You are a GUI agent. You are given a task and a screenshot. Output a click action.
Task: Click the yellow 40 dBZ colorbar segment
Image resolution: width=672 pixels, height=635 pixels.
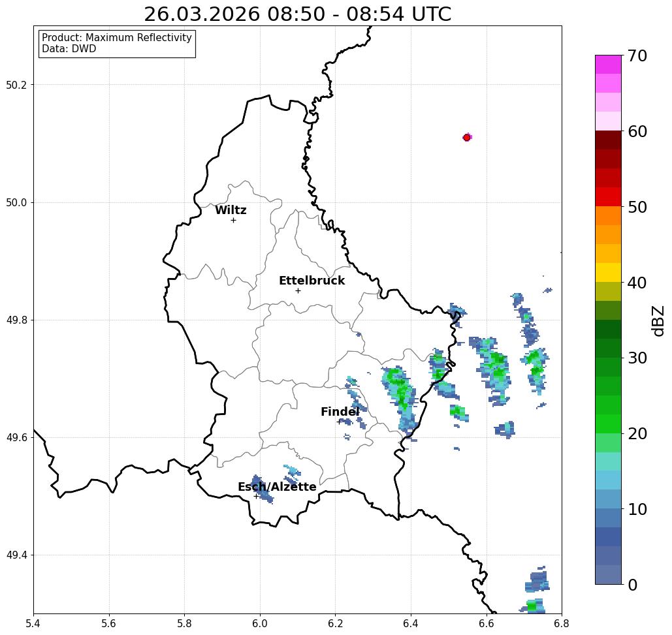608,272
